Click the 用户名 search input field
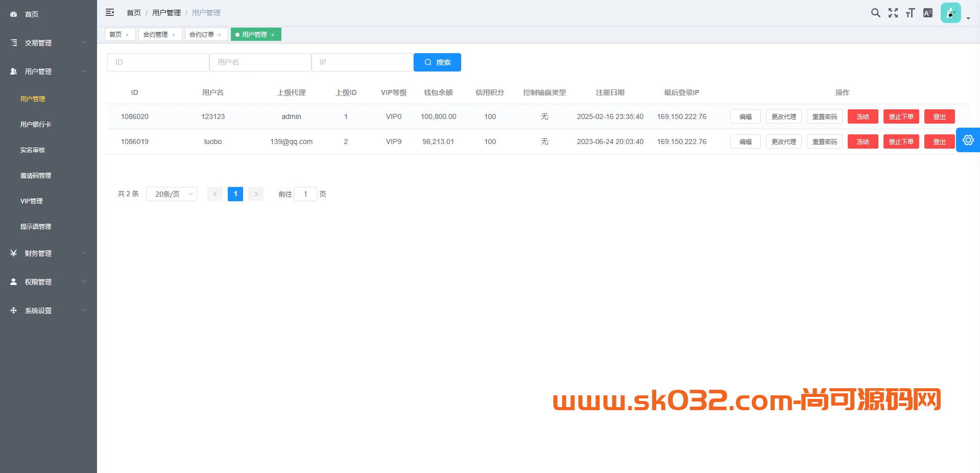Viewport: 980px width, 473px height. pyautogui.click(x=260, y=62)
